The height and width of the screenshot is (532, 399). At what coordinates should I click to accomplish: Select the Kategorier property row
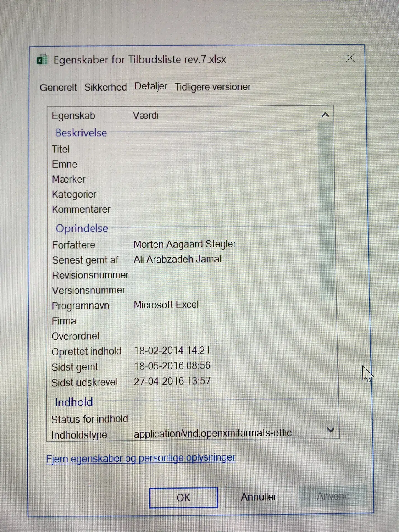coord(183,194)
